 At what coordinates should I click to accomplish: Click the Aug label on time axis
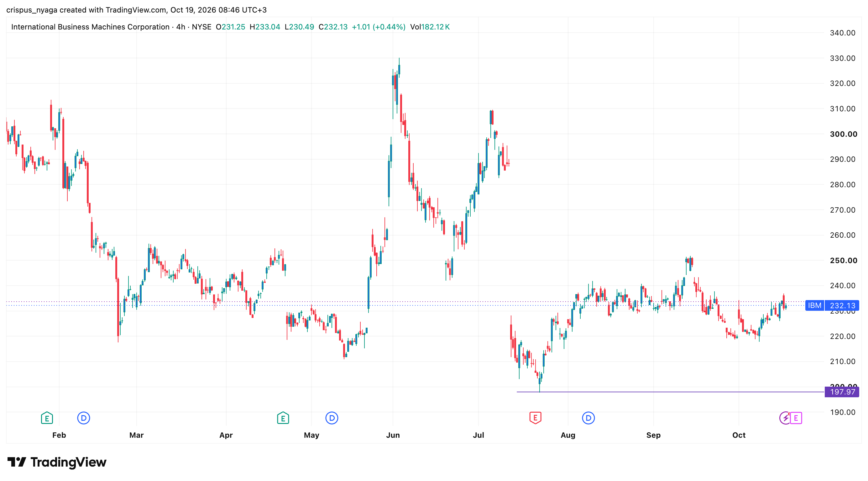(568, 435)
